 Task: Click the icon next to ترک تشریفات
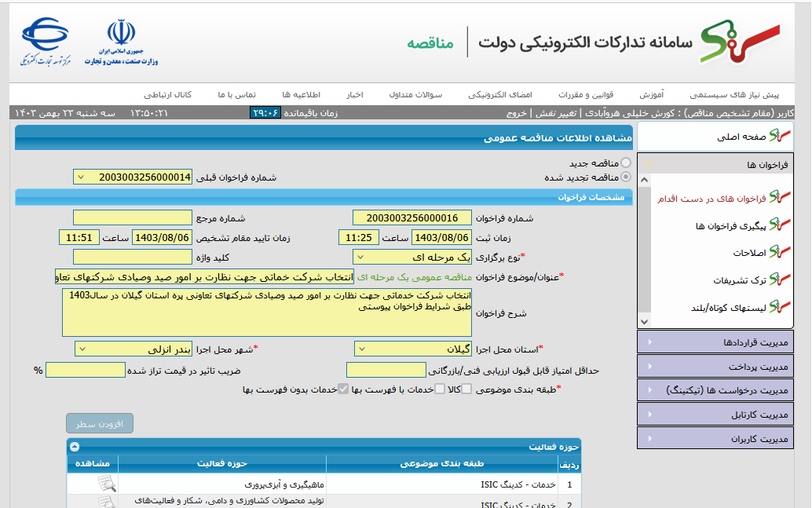tap(780, 279)
